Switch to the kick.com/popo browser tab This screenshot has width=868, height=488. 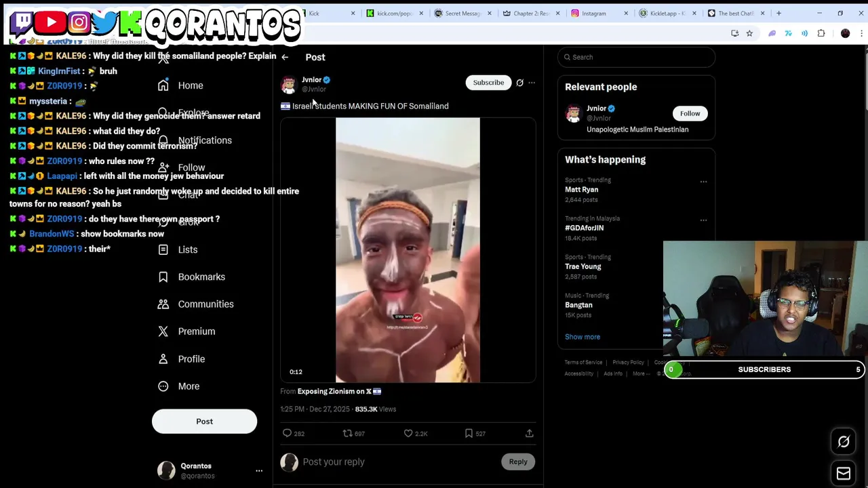395,13
